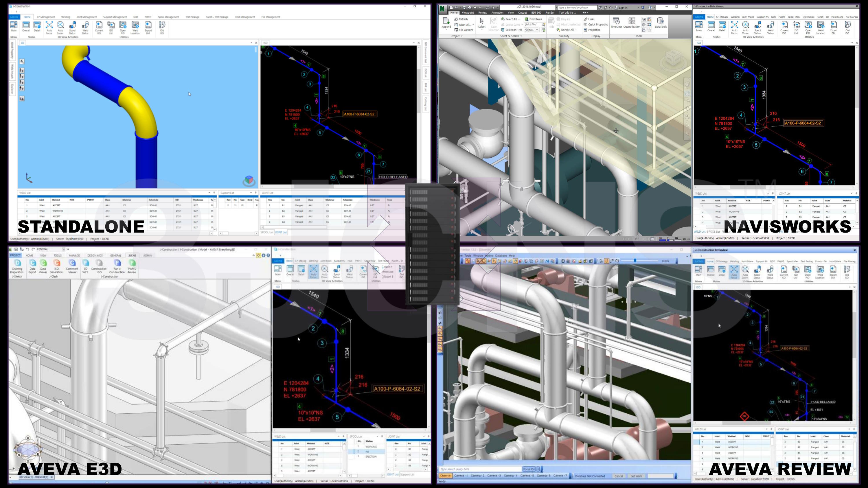
Task: Expand the Project panel dropdown in Navisworks
Action: click(x=457, y=36)
